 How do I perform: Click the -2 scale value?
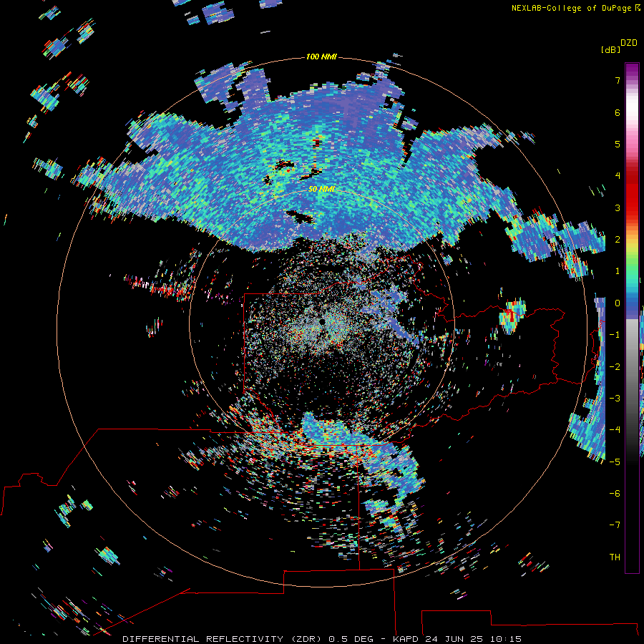click(615, 366)
